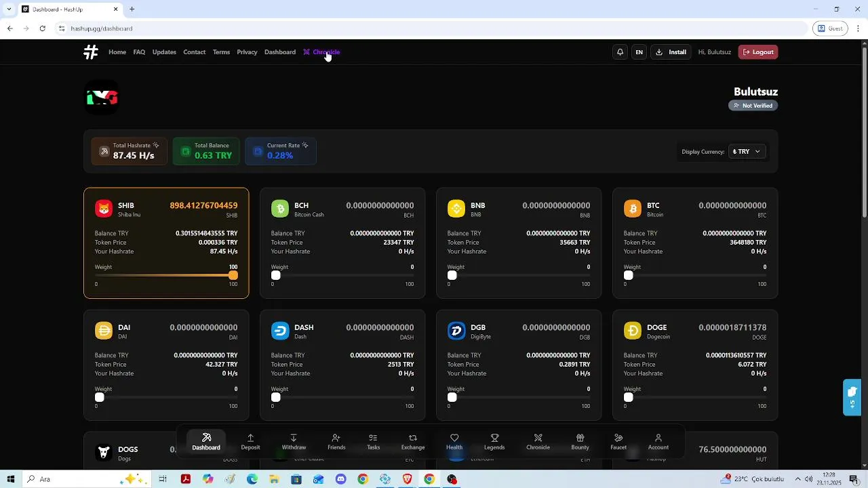Click the Bitcoin Cash coin icon
This screenshot has width=868, height=488.
pos(280,209)
